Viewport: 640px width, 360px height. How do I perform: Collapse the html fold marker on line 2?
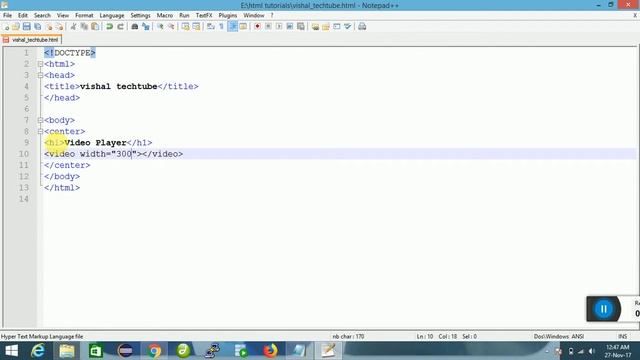40,64
